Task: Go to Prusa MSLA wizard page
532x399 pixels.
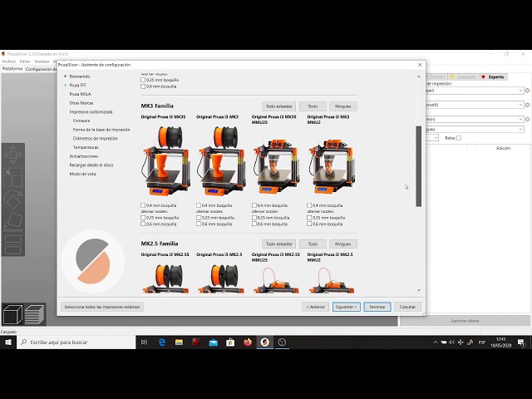Action: 80,94
